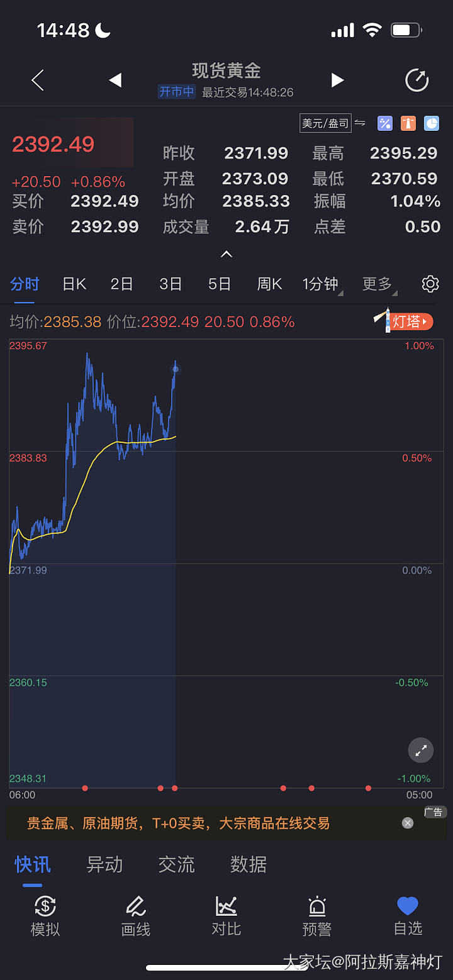The width and height of the screenshot is (453, 980).
Task: Open the percent calculator icon
Action: [x=384, y=123]
